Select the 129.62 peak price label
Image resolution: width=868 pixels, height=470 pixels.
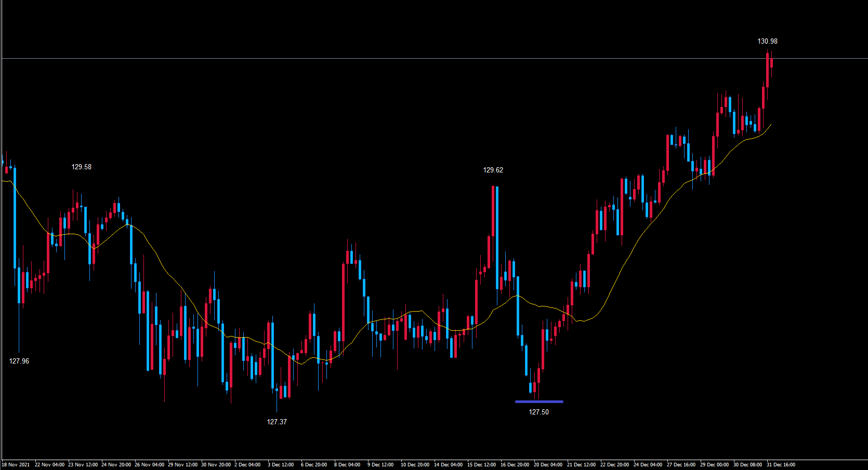[x=493, y=170]
